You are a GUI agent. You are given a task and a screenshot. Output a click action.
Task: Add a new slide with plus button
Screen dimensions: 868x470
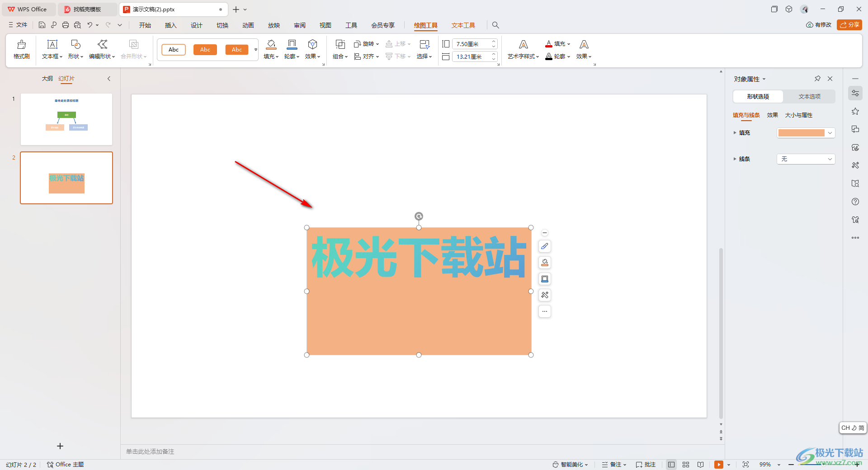click(60, 446)
